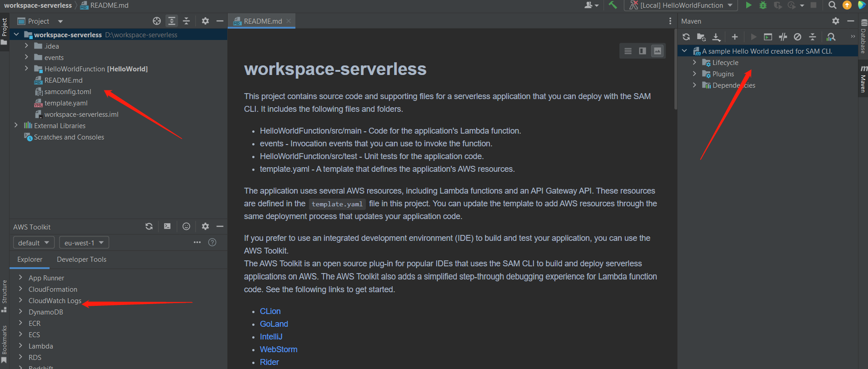The height and width of the screenshot is (369, 868).
Task: Build project with the hammer icon
Action: (x=613, y=5)
